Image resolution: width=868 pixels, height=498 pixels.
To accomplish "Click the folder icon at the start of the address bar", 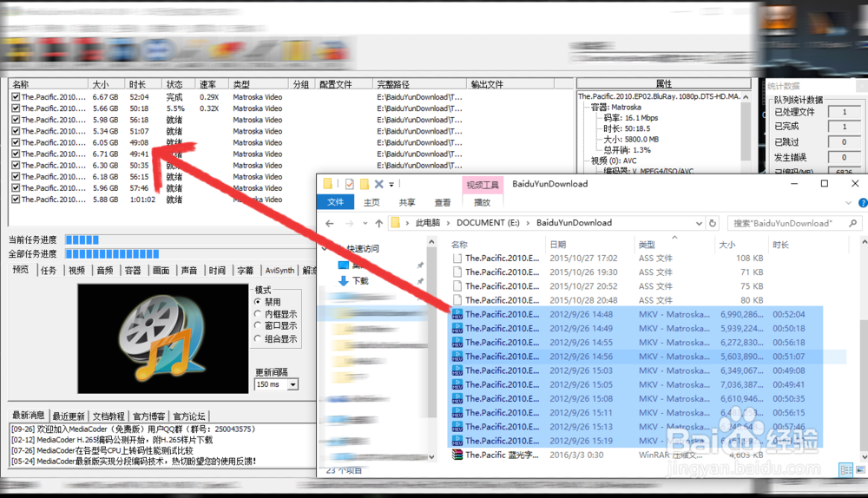I will (x=395, y=223).
